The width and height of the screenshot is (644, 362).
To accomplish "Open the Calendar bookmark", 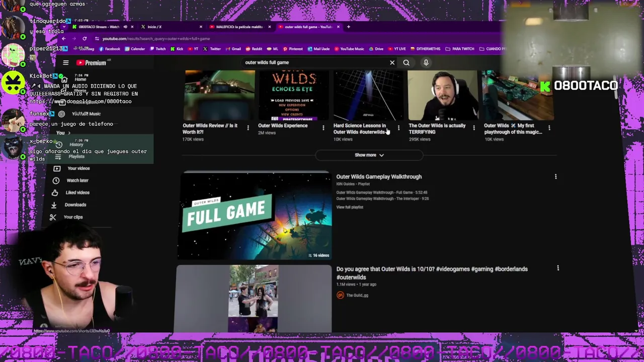I will [x=135, y=49].
